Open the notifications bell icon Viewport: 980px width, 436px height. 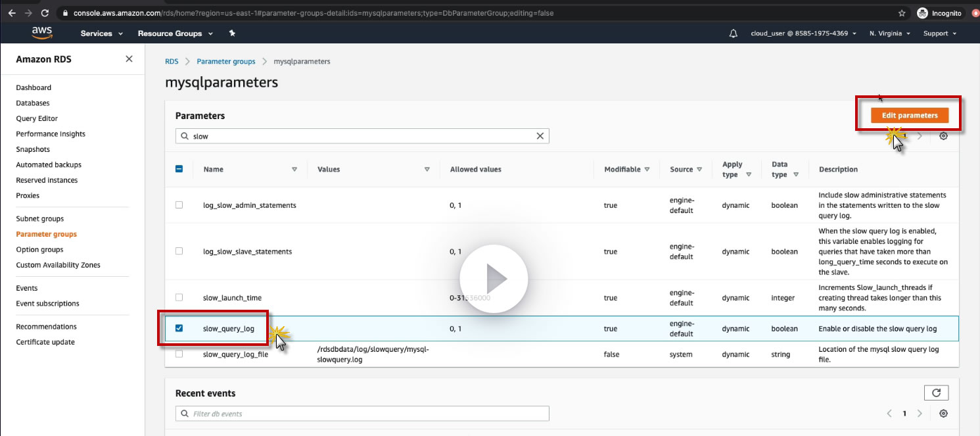[734, 34]
